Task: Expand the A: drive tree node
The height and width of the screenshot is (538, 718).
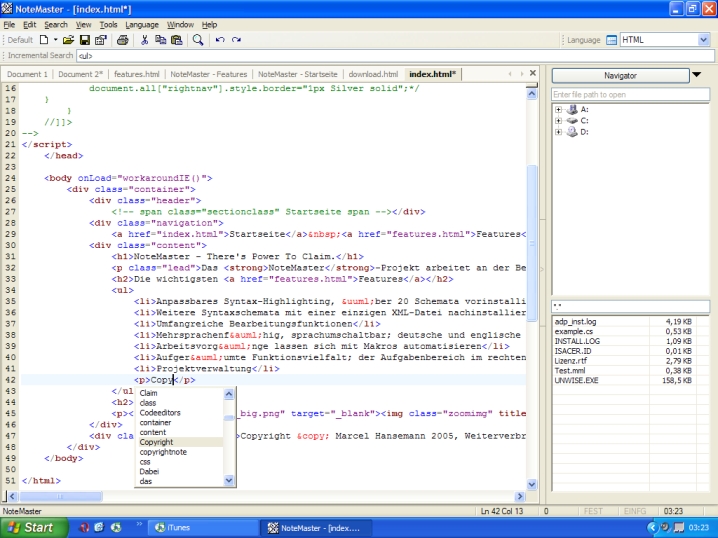Action: coord(557,109)
